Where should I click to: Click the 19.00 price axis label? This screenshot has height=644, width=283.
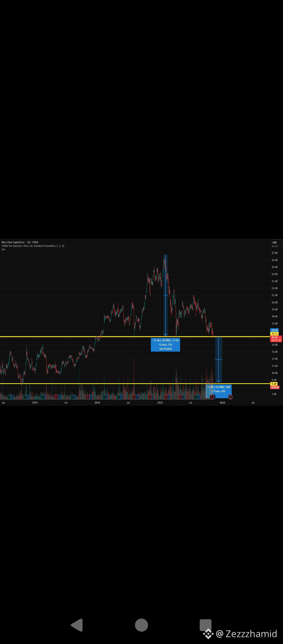pyautogui.click(x=274, y=309)
